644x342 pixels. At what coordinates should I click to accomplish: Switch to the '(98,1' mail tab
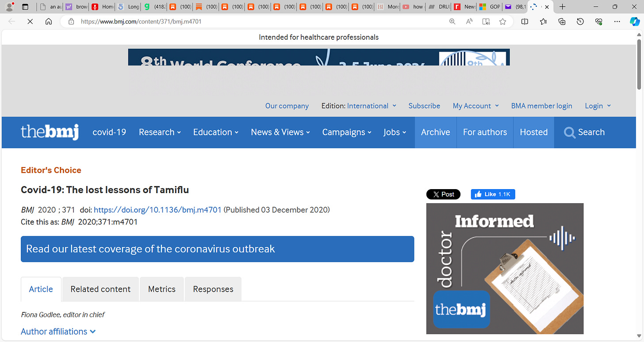(516, 7)
